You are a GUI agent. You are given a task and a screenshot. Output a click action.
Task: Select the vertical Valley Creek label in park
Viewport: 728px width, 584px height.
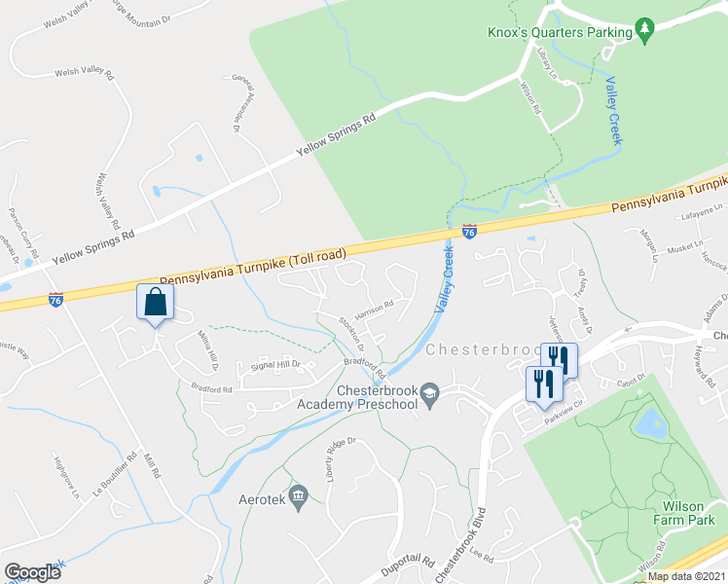pyautogui.click(x=614, y=111)
